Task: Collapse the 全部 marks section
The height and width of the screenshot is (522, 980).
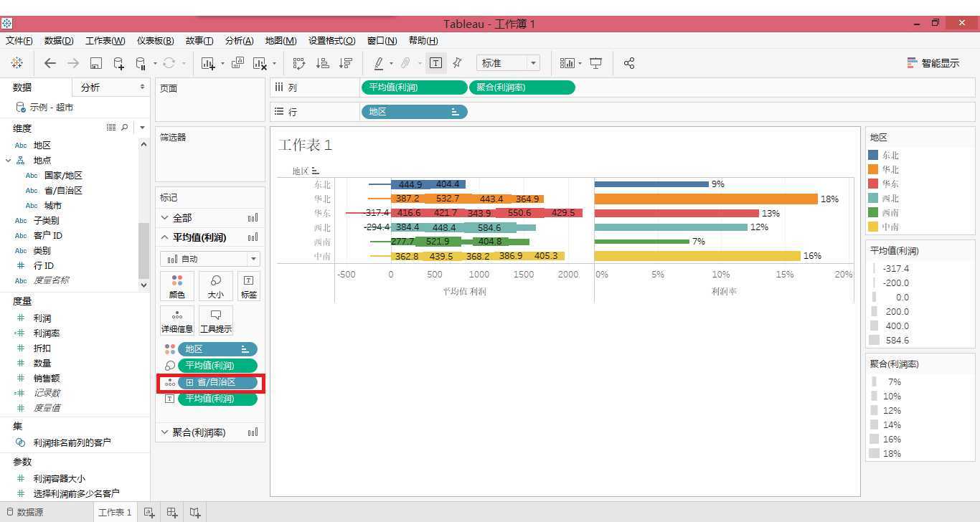Action: 165,217
